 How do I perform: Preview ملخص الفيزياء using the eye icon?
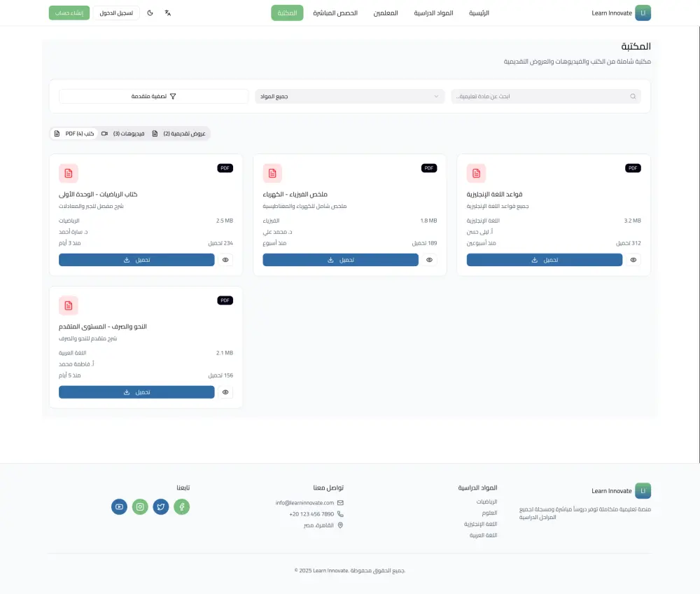(x=429, y=259)
